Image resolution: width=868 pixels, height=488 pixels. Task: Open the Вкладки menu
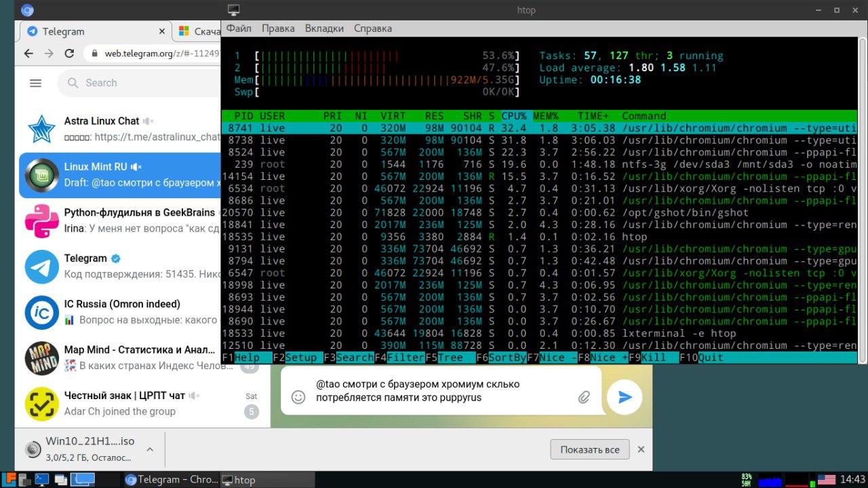[325, 29]
